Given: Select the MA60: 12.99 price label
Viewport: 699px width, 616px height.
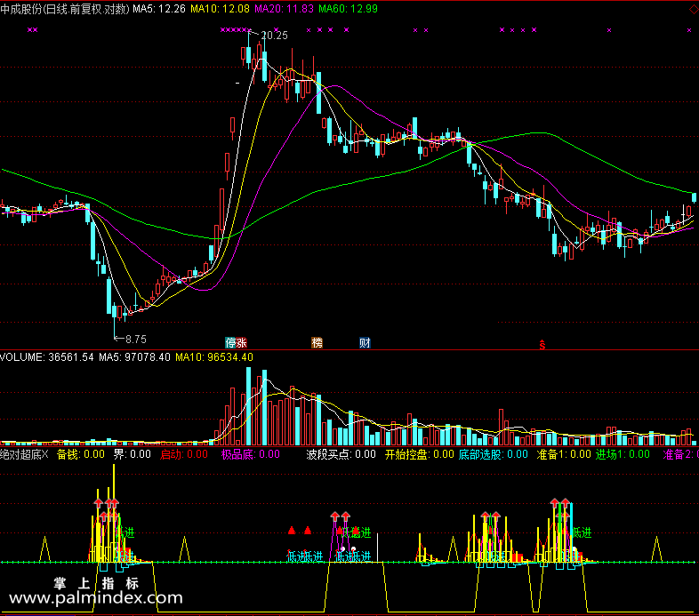Looking at the screenshot, I should click(348, 9).
